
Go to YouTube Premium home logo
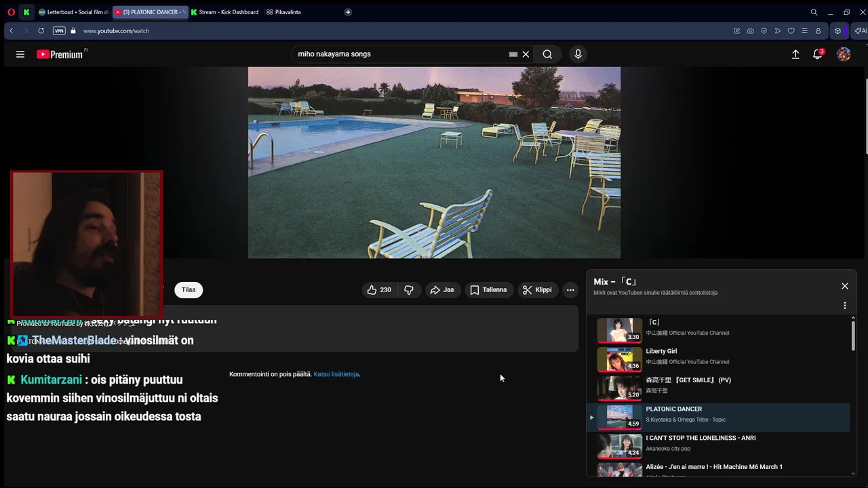point(60,54)
